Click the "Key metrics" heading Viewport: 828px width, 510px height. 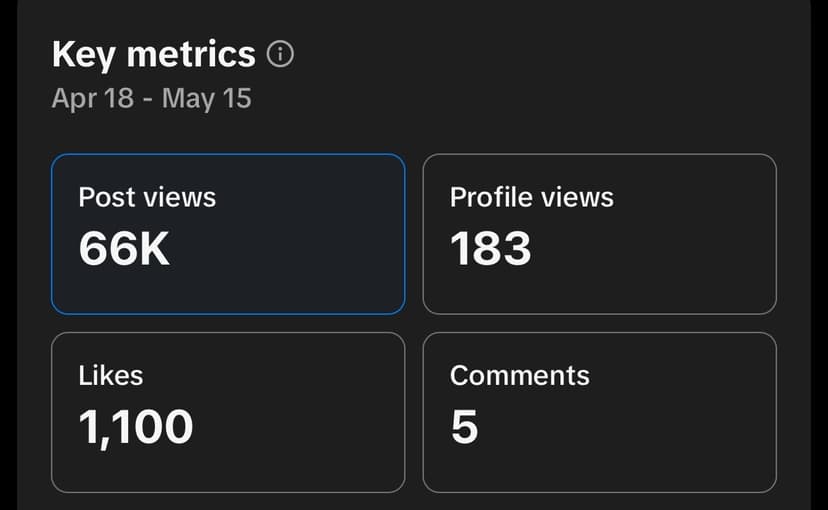point(154,54)
